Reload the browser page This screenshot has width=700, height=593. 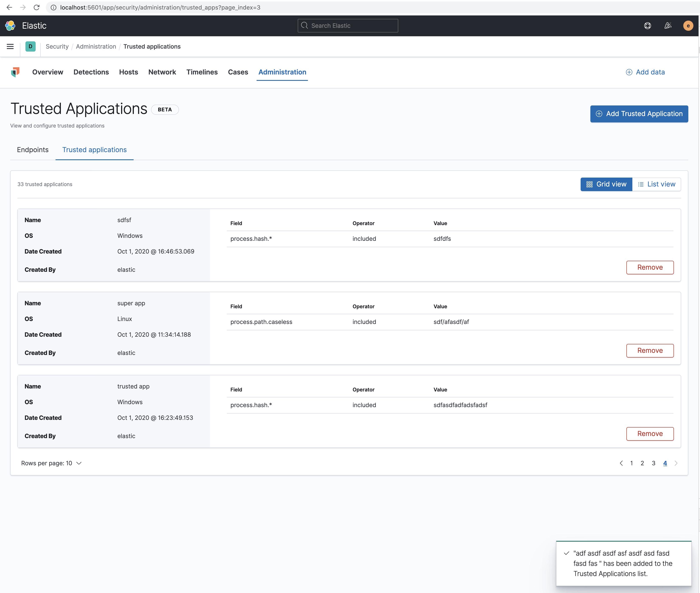(x=37, y=7)
